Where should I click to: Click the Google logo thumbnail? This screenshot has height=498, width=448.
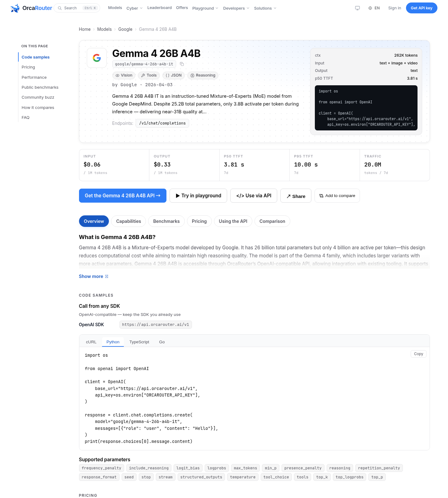(x=97, y=58)
